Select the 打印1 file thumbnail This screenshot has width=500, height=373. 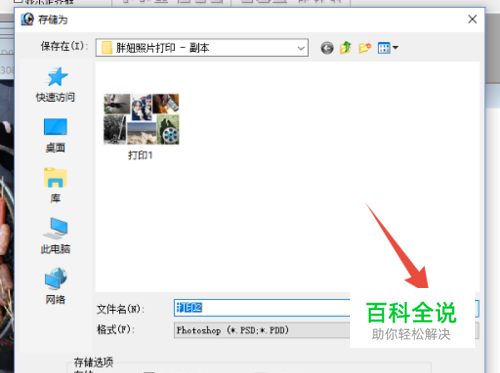(141, 119)
